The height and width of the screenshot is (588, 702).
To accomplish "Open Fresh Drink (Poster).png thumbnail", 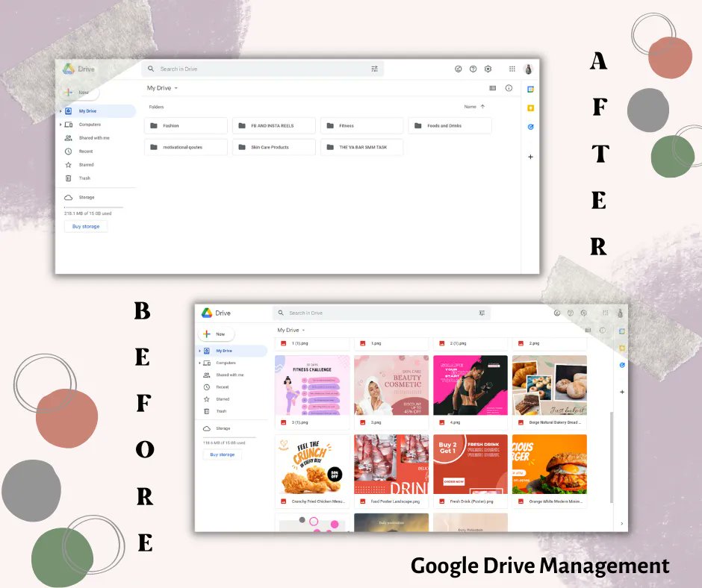I will pyautogui.click(x=470, y=464).
